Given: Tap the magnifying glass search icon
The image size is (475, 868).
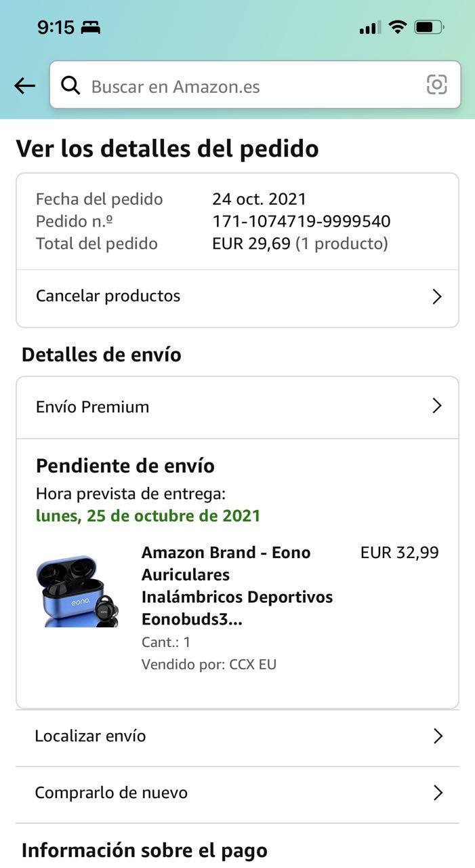Looking at the screenshot, I should point(70,85).
